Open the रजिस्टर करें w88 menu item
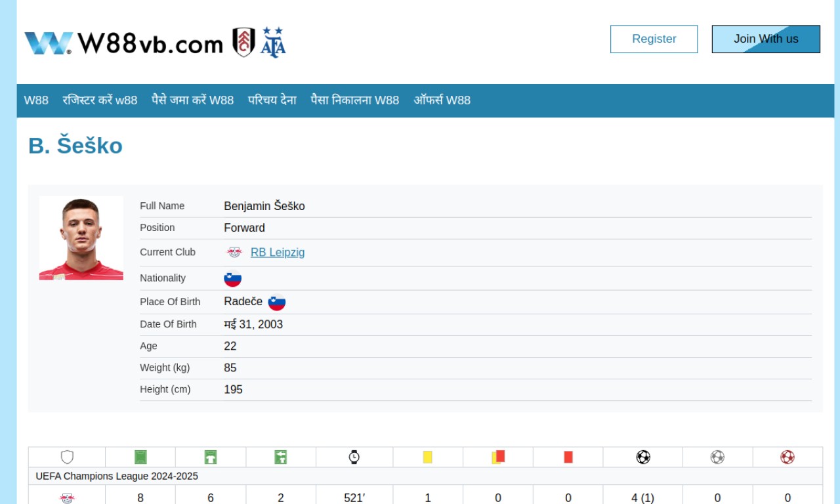Viewport: 840px width, 504px height. click(100, 100)
